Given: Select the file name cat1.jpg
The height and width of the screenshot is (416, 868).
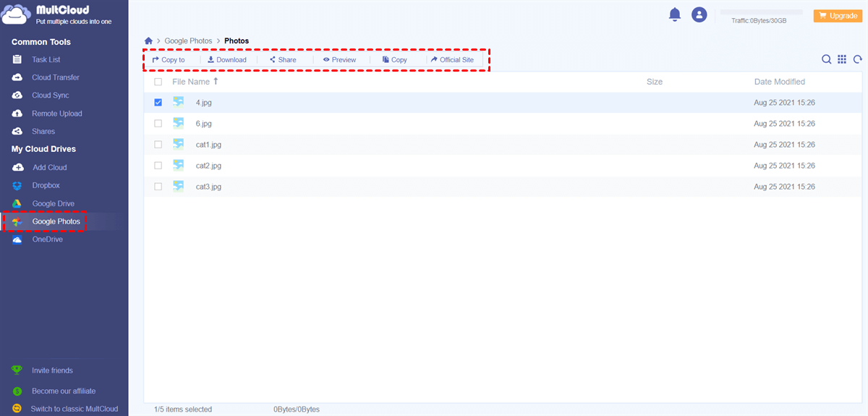Looking at the screenshot, I should 208,145.
